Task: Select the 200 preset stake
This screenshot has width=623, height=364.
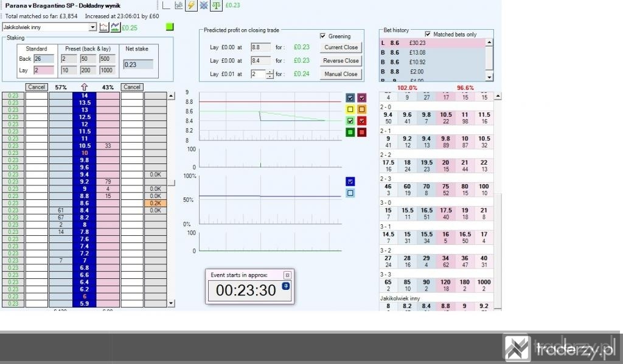Action: (88, 70)
